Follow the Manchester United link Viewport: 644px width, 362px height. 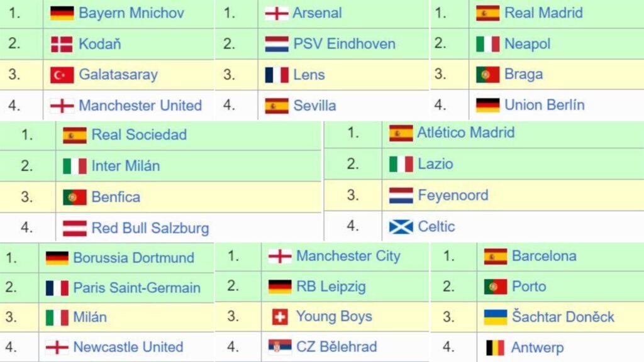point(140,106)
